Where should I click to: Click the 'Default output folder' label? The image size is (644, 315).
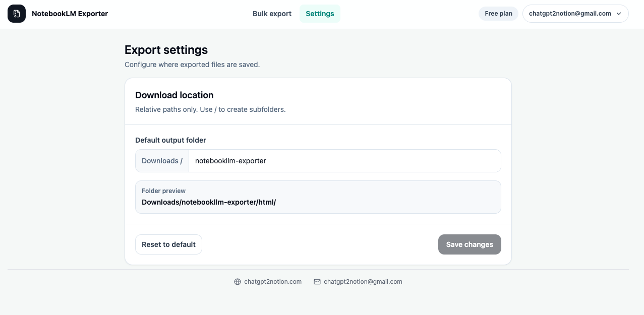170,140
